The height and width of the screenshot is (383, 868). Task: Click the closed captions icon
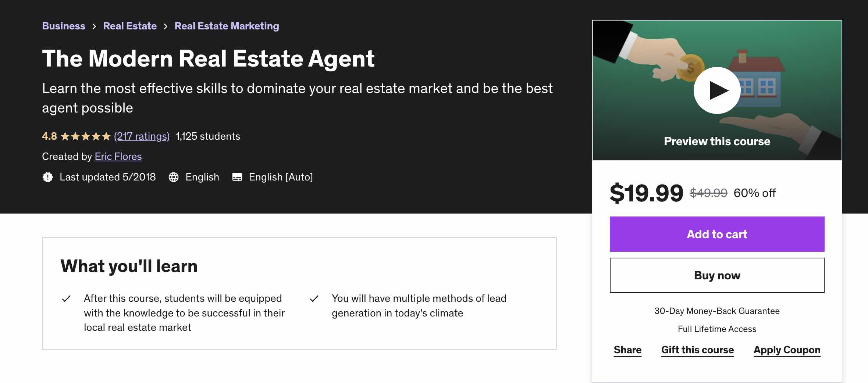[x=237, y=177]
